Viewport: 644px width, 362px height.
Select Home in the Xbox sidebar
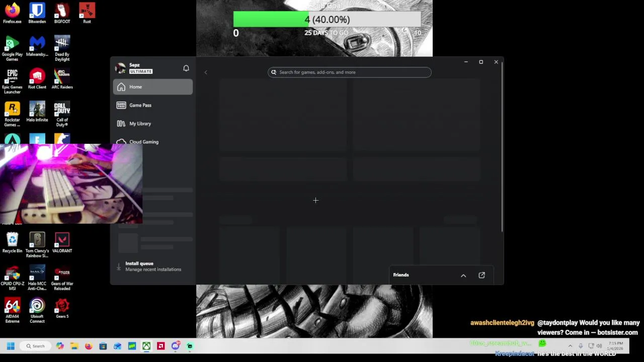coord(153,87)
